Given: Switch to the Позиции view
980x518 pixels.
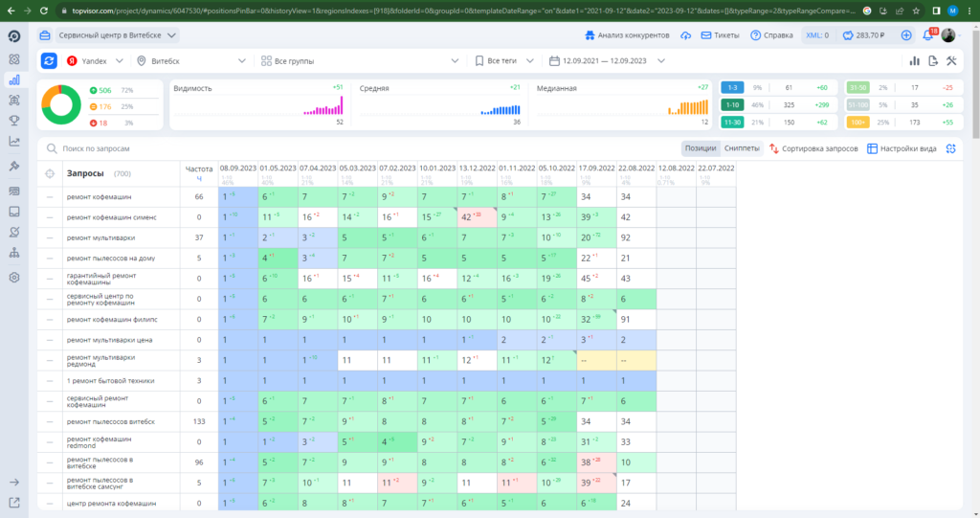Looking at the screenshot, I should tap(700, 148).
